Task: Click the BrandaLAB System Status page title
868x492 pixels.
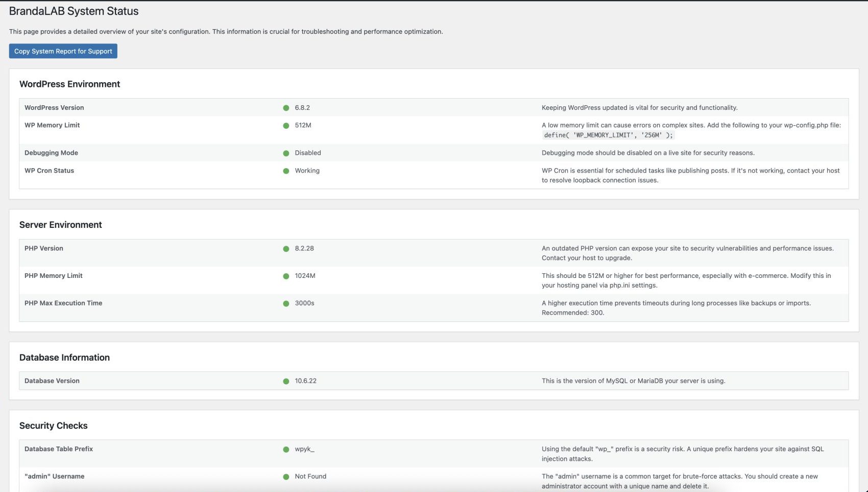Action: (73, 11)
